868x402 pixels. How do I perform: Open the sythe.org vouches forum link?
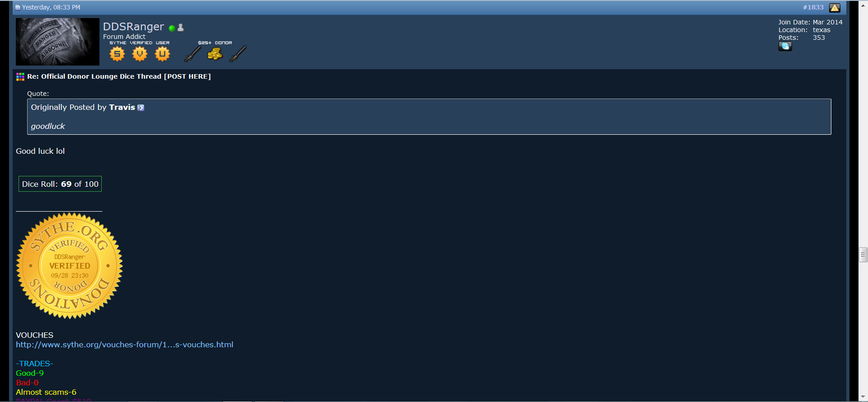124,345
